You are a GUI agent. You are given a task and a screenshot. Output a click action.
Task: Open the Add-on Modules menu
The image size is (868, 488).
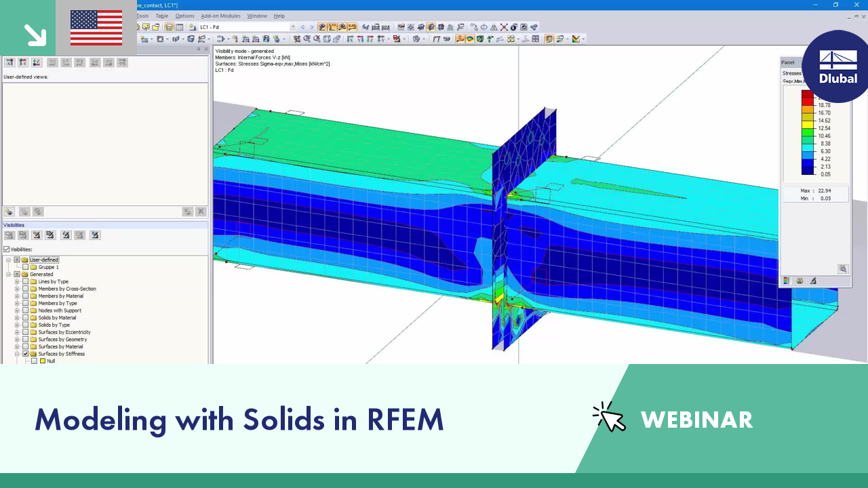(221, 16)
